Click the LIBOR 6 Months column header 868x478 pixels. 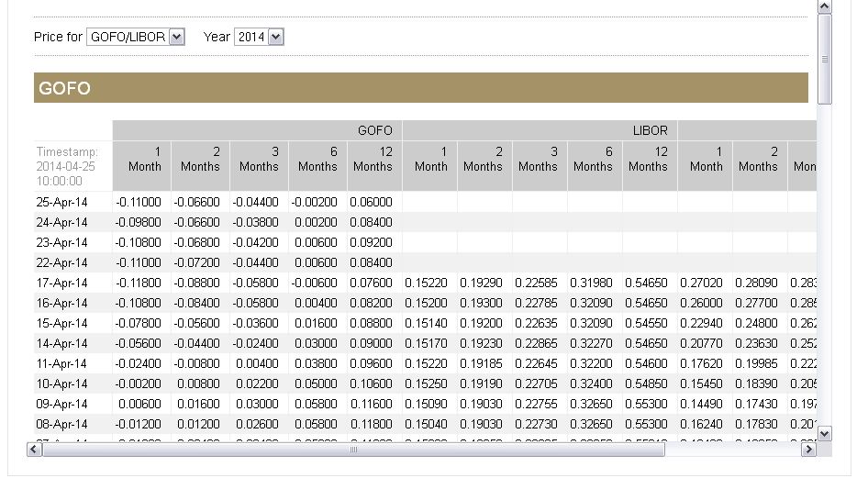click(x=595, y=166)
